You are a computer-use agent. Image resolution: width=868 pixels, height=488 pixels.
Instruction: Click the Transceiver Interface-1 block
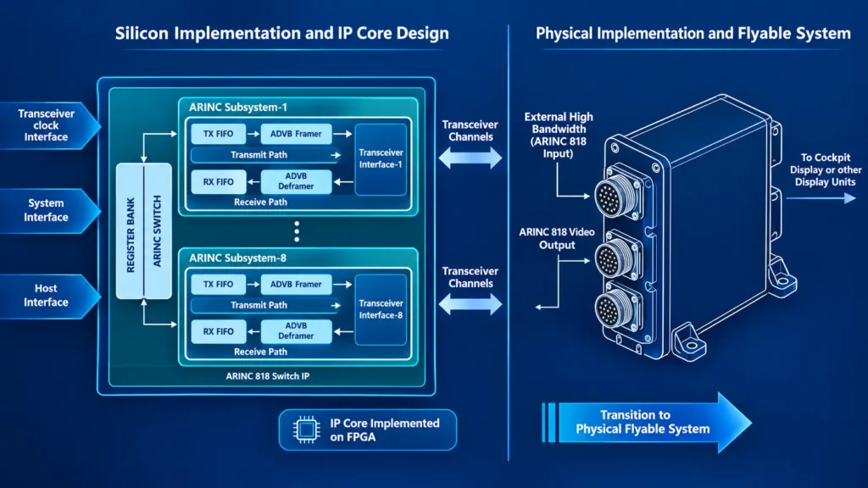point(381,158)
